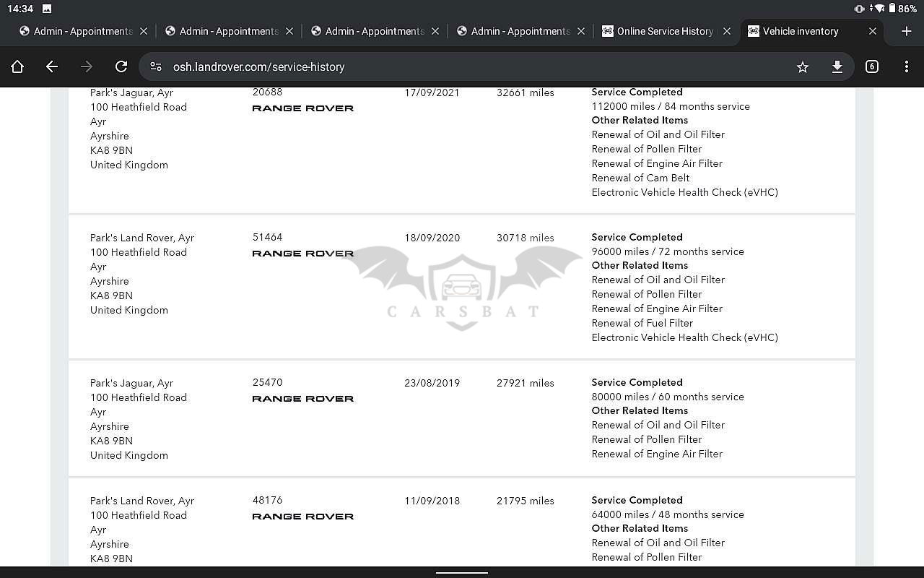Select service date 23/08/2019
This screenshot has width=924, height=578.
click(432, 383)
